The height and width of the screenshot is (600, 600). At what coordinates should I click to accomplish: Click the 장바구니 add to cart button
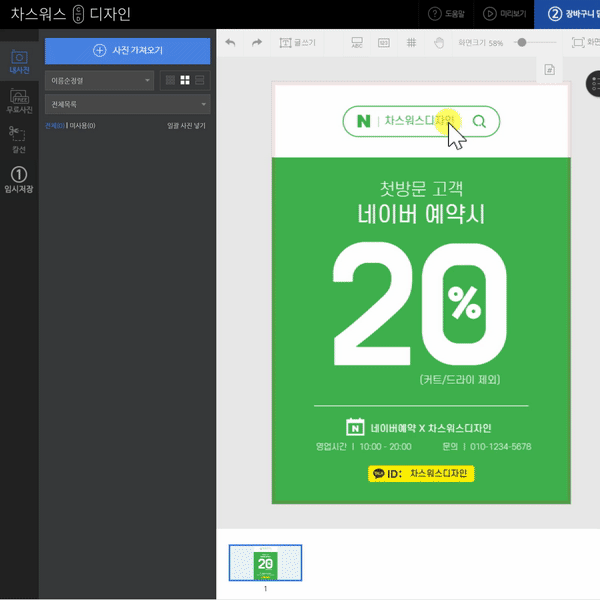tap(567, 14)
